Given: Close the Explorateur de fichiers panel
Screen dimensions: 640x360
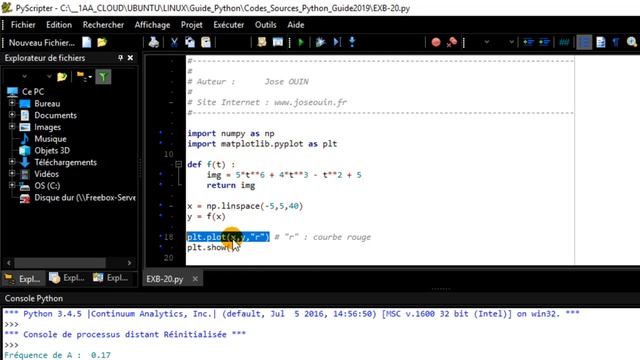Looking at the screenshot, I should click(130, 58).
